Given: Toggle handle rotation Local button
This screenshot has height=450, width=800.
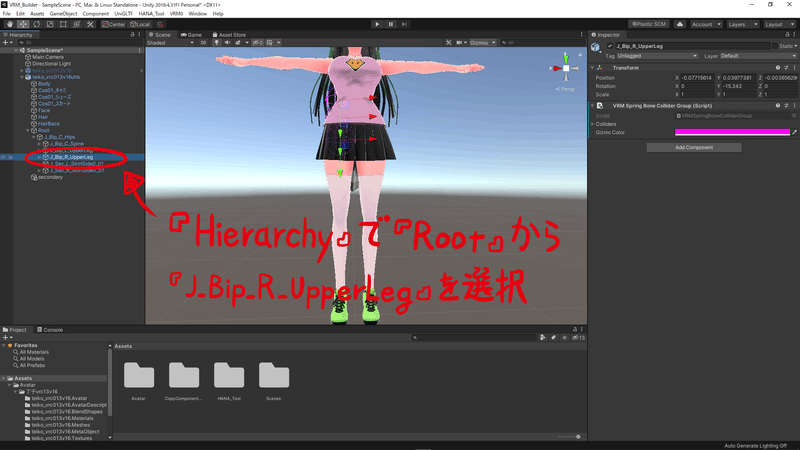Looking at the screenshot, I should [140, 24].
